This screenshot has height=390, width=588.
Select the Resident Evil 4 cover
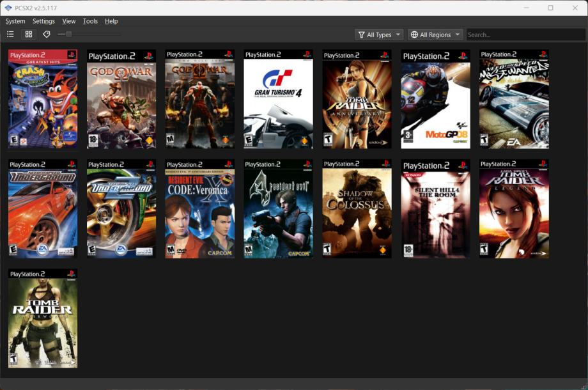point(278,208)
